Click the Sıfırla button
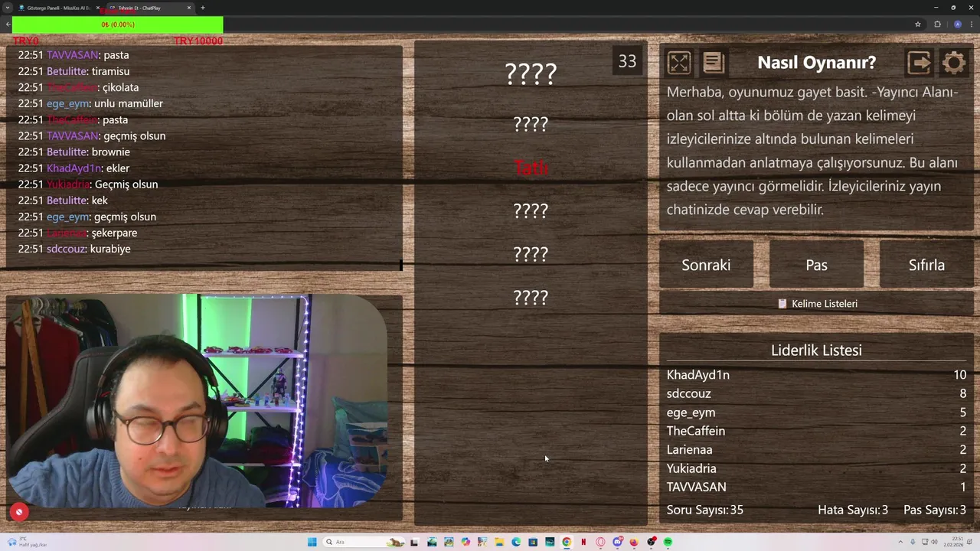 point(926,265)
